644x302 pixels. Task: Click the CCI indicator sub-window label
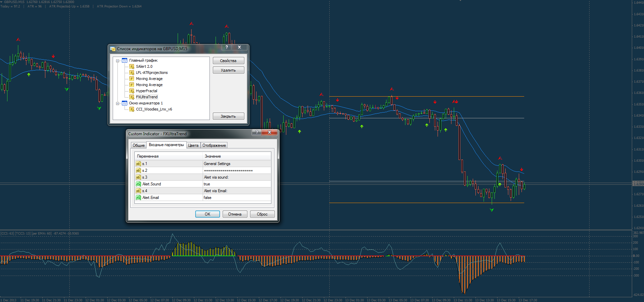click(x=40, y=234)
